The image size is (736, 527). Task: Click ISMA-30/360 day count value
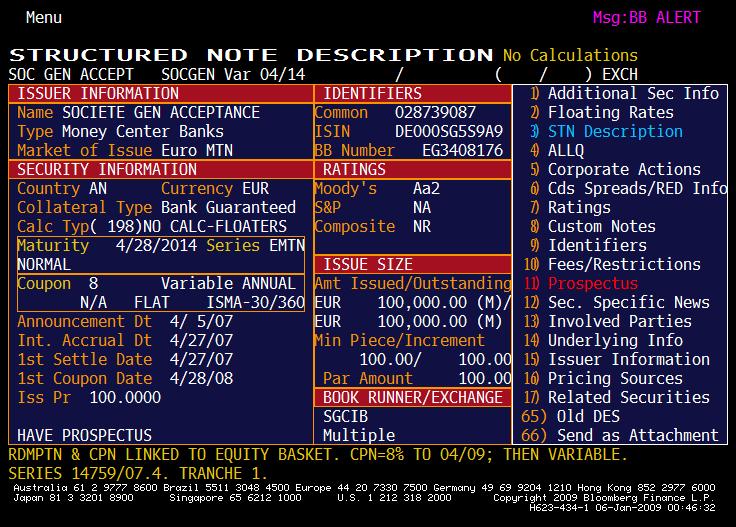[256, 302]
